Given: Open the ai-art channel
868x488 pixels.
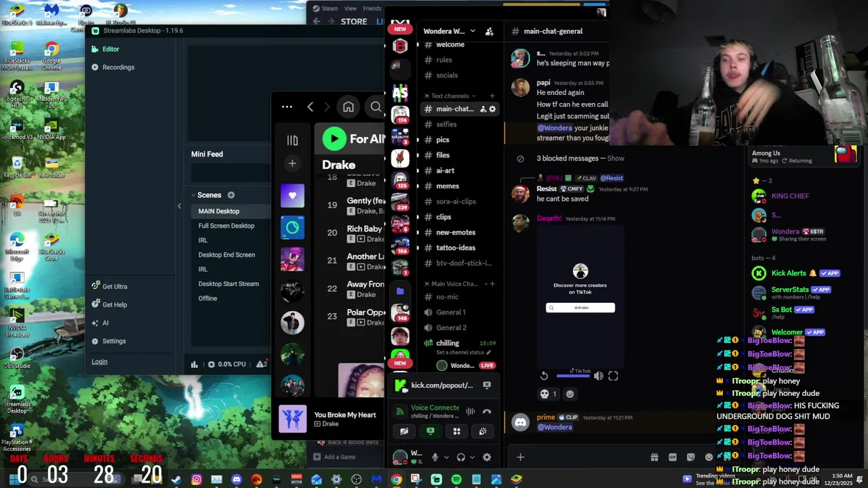Looking at the screenshot, I should coord(446,171).
